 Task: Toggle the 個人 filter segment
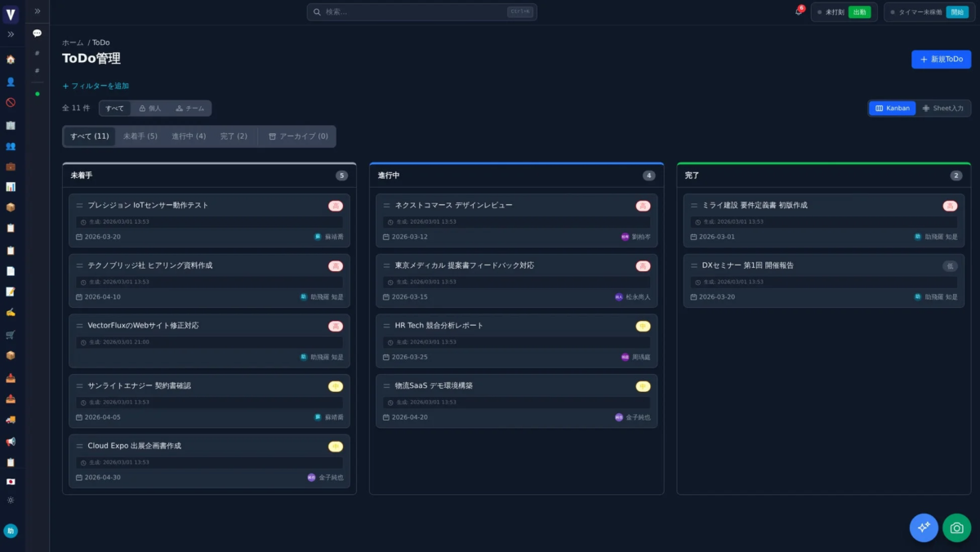pyautogui.click(x=150, y=108)
